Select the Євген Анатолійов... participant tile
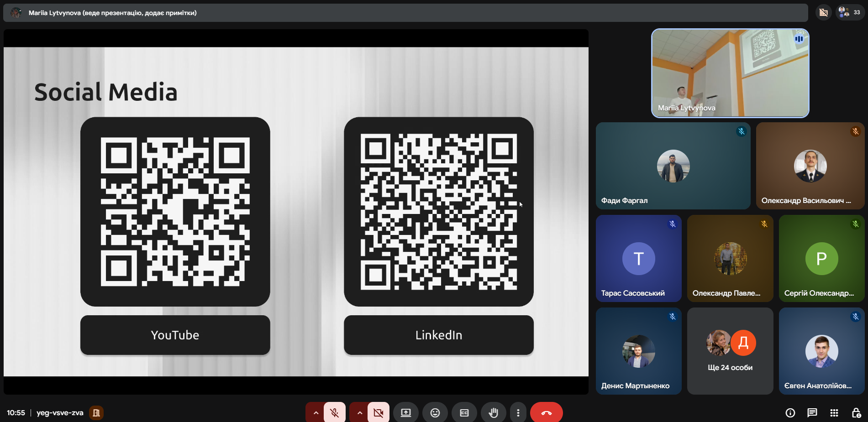Screen dimensions: 868x422 [822, 351]
